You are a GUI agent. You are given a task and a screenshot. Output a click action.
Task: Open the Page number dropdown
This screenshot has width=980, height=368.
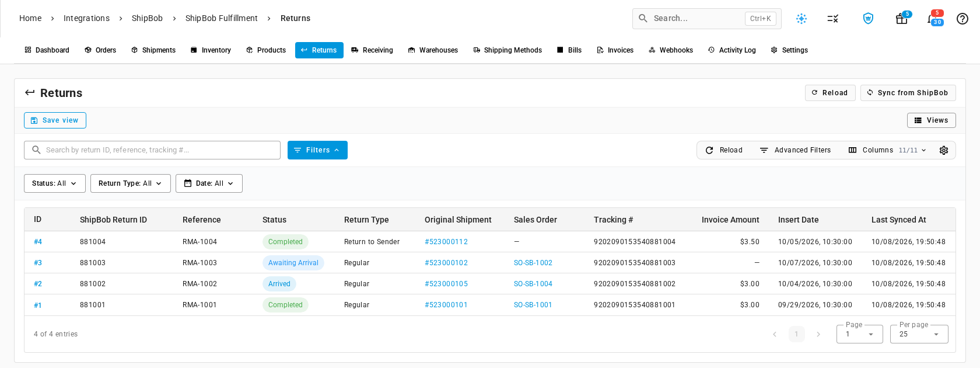860,334
